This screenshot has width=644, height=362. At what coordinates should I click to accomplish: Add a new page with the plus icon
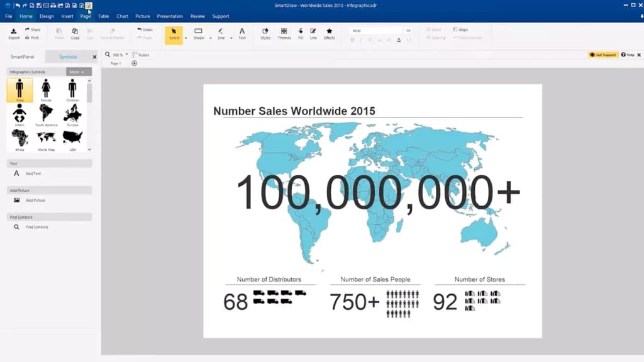point(135,63)
